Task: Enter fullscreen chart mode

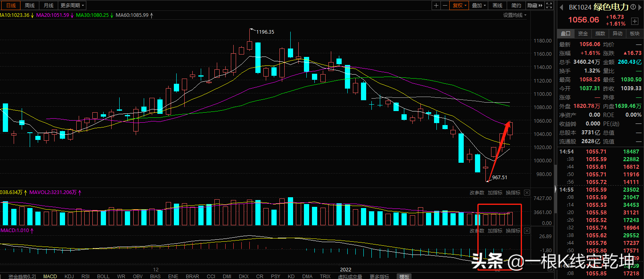Action: coord(549,5)
